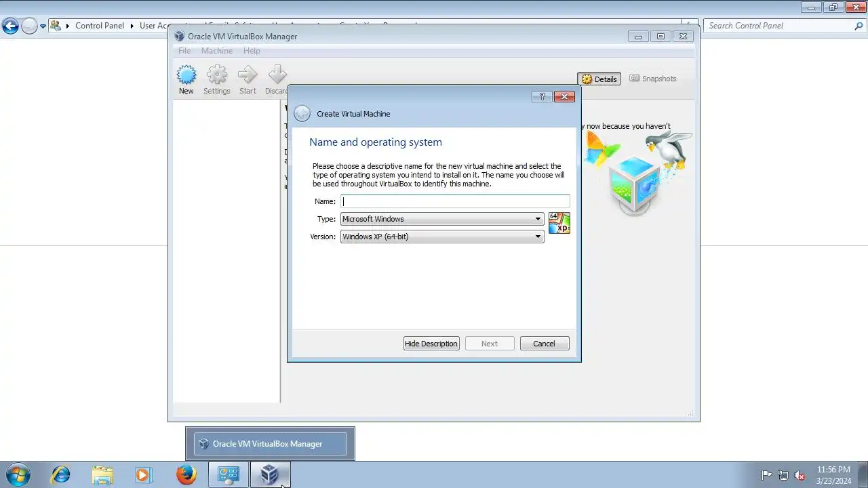Click the disabled Next button
The height and width of the screenshot is (488, 868).
[490, 344]
